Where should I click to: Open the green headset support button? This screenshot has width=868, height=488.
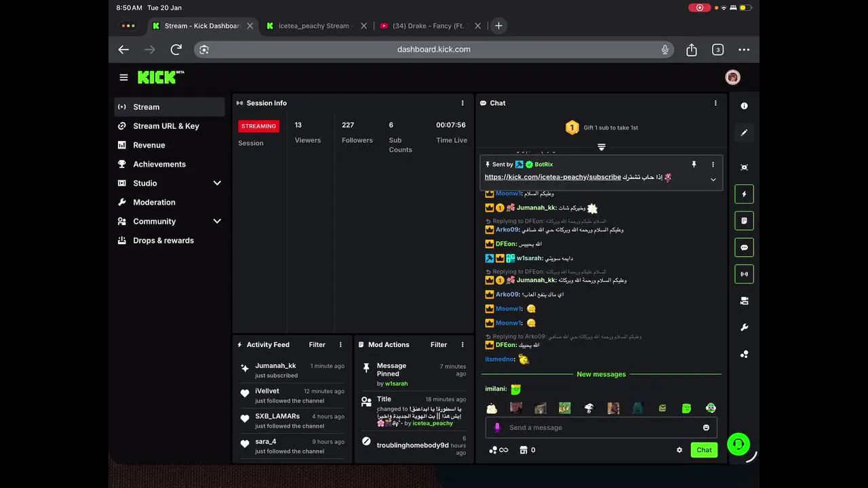point(738,445)
